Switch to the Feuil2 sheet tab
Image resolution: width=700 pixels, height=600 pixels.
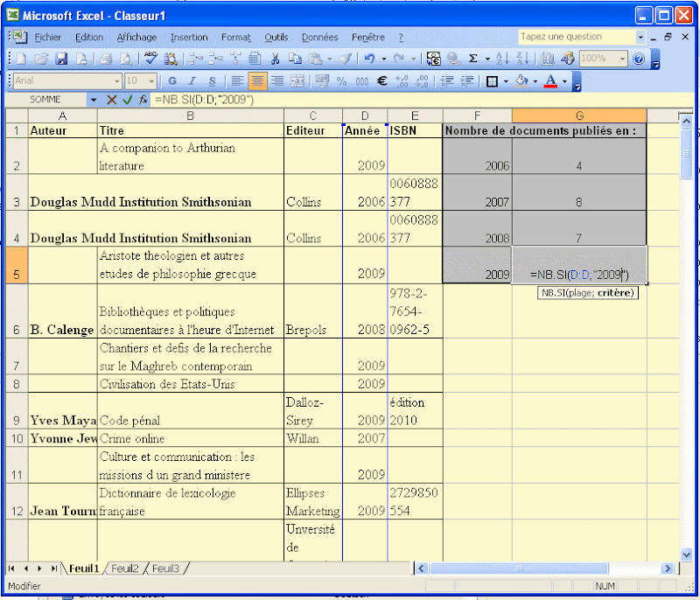pos(124,569)
